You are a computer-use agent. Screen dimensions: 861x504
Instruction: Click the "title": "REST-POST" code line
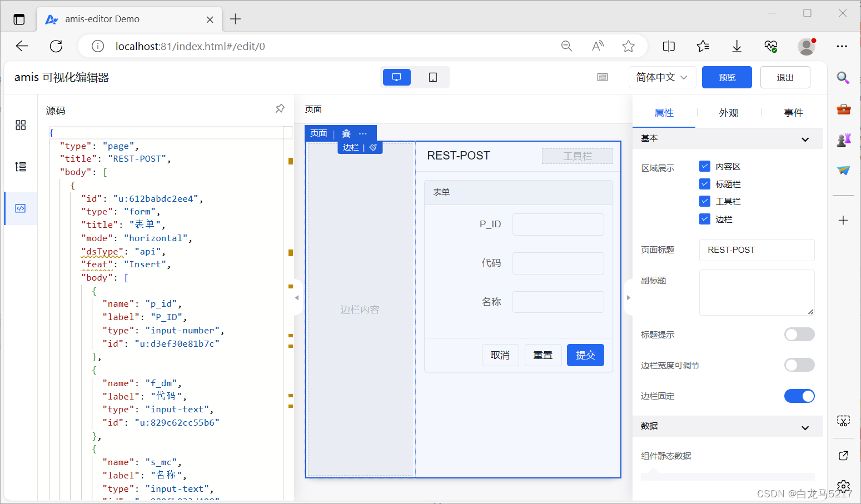pyautogui.click(x=115, y=159)
